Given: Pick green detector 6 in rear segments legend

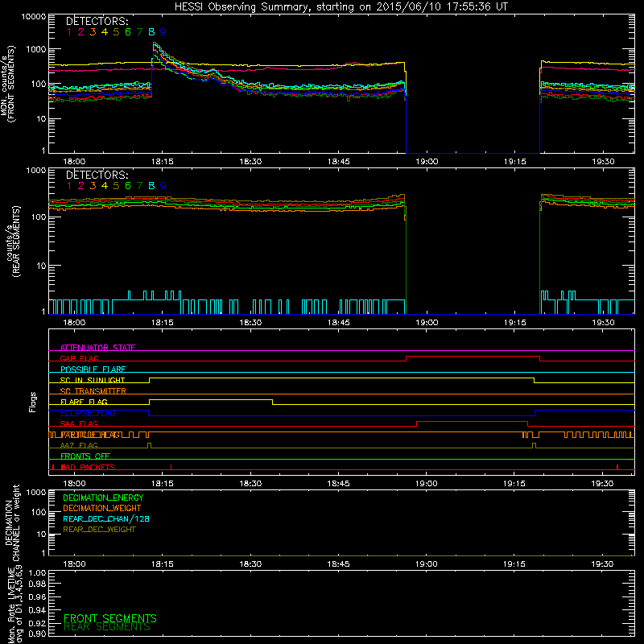Looking at the screenshot, I should tap(128, 186).
